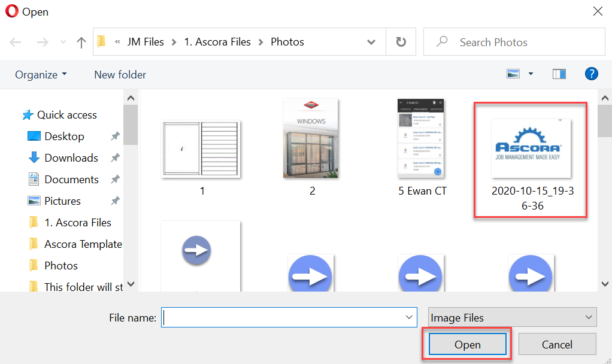Click the Up one level arrow

(x=81, y=42)
